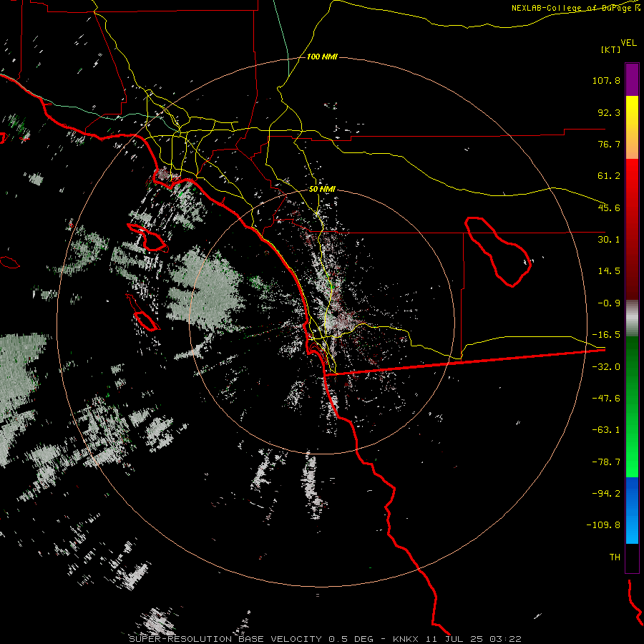Click the [KT] units label
644x644 pixels.
[610, 49]
